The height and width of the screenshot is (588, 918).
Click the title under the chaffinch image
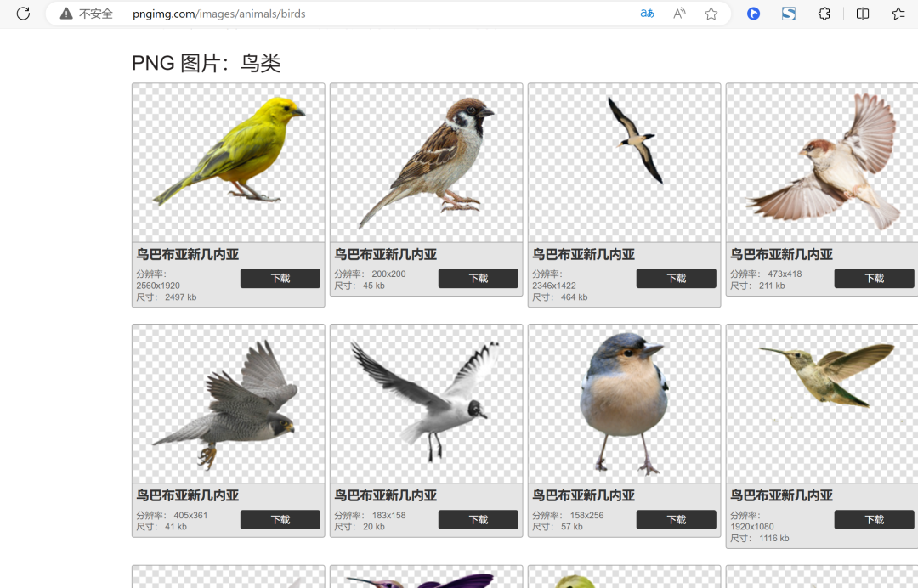[x=583, y=495]
